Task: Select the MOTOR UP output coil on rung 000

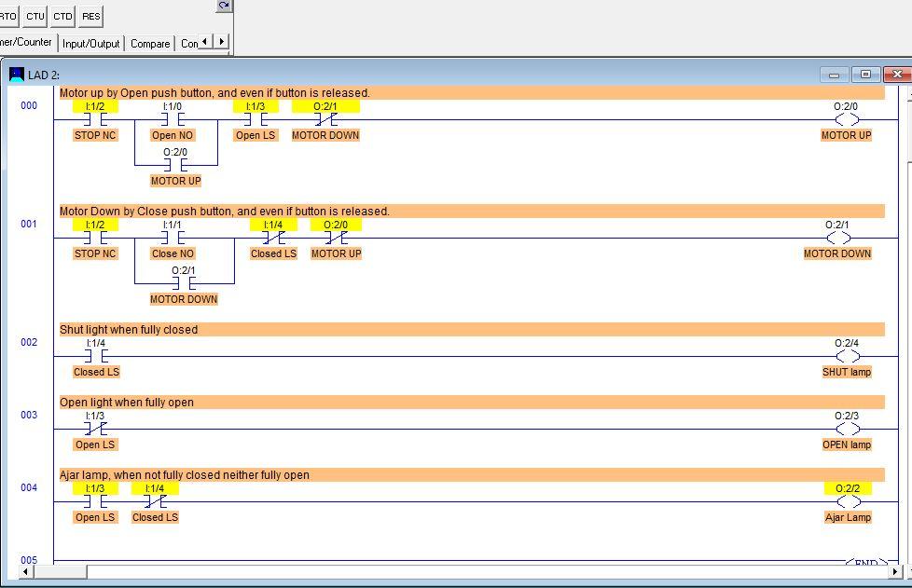Action: click(846, 119)
